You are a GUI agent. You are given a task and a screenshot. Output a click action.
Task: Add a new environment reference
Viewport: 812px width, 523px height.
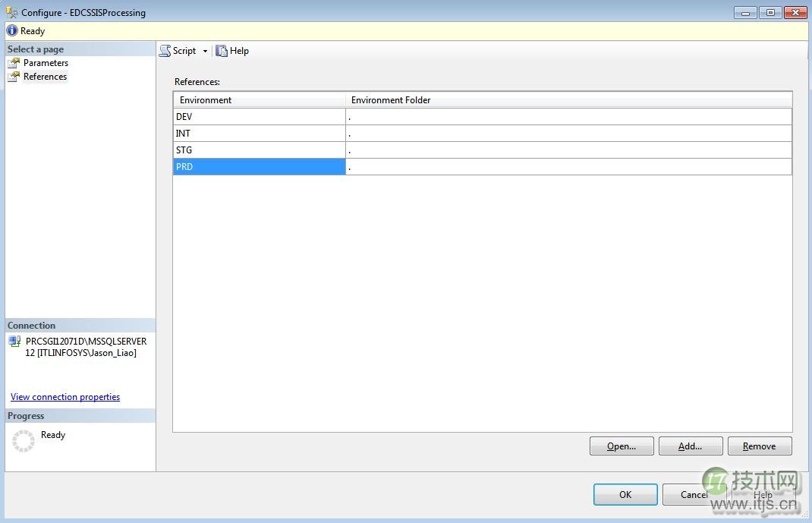coord(690,446)
